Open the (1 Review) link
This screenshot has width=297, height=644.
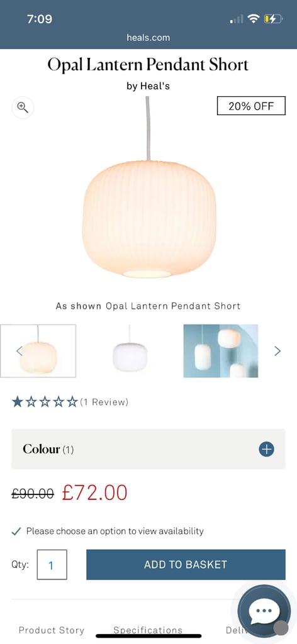click(x=104, y=402)
